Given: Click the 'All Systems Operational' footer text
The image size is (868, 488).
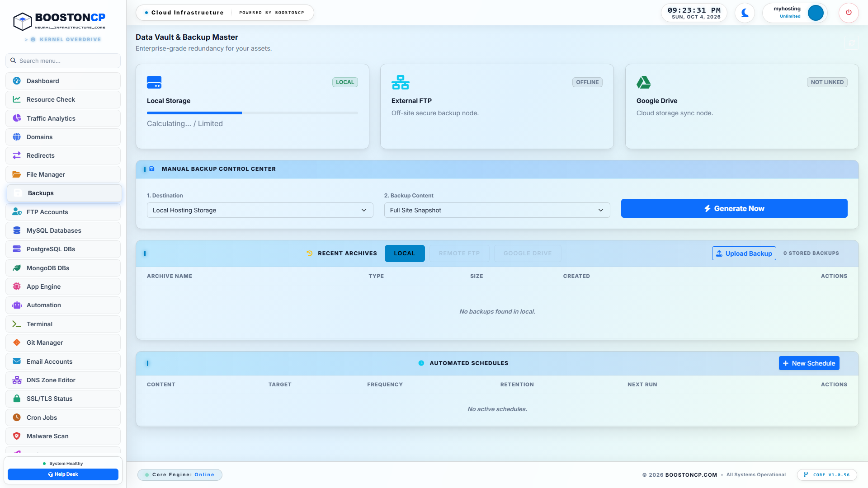Looking at the screenshot, I should coord(756,475).
